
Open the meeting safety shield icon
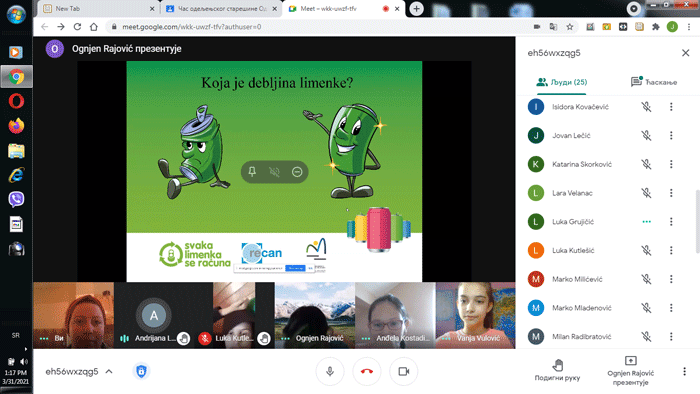click(142, 371)
